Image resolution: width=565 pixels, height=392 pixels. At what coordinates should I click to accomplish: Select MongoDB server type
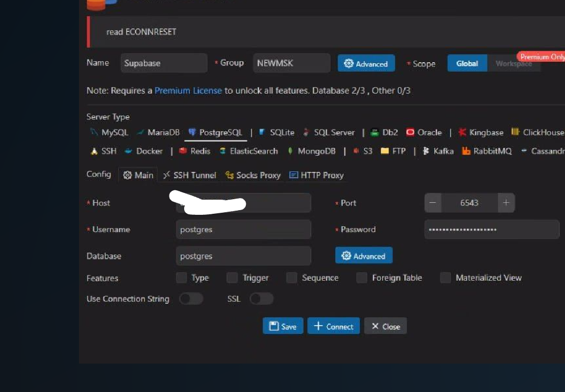(311, 151)
